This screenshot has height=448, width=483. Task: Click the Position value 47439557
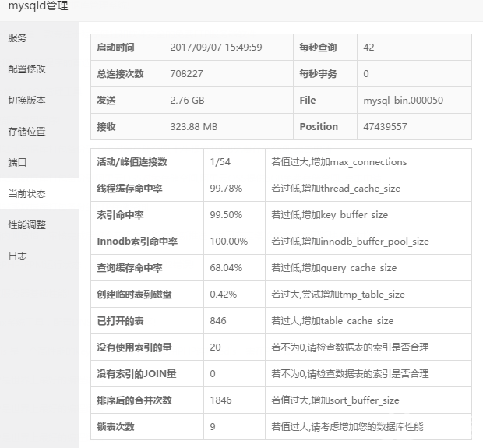[385, 127]
